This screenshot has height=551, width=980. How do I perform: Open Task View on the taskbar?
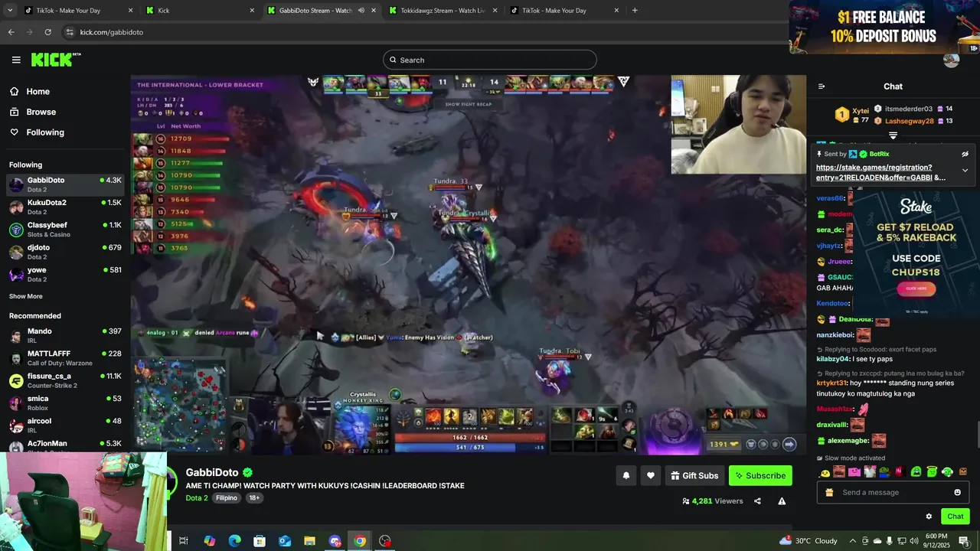tap(184, 541)
